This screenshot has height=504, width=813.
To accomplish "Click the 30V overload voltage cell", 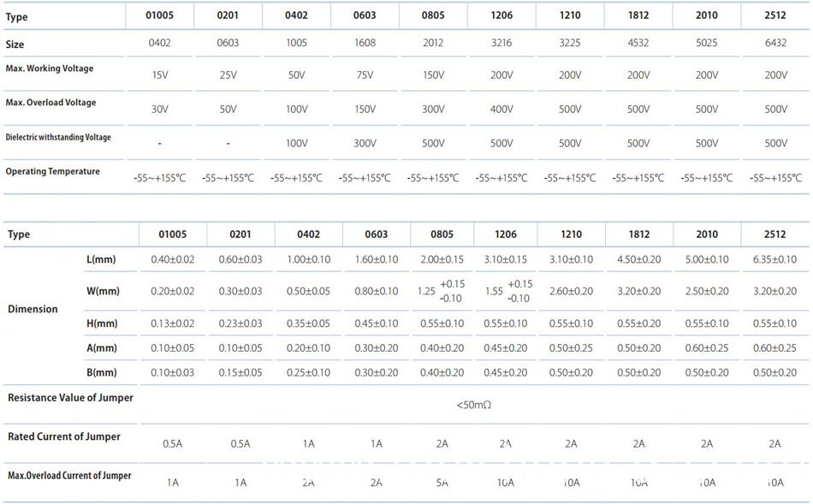I will [160, 110].
